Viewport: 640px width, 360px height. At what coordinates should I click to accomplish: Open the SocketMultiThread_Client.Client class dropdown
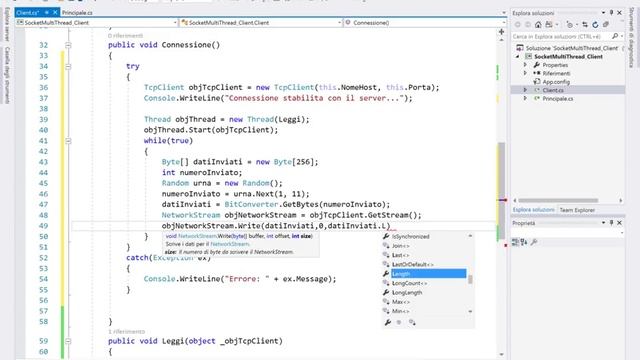[x=340, y=23]
